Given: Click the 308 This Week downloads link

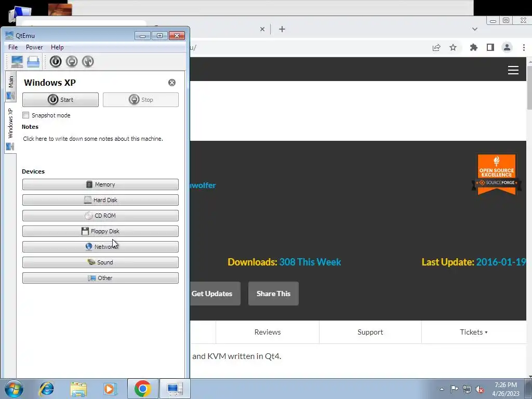Looking at the screenshot, I should coord(310,262).
